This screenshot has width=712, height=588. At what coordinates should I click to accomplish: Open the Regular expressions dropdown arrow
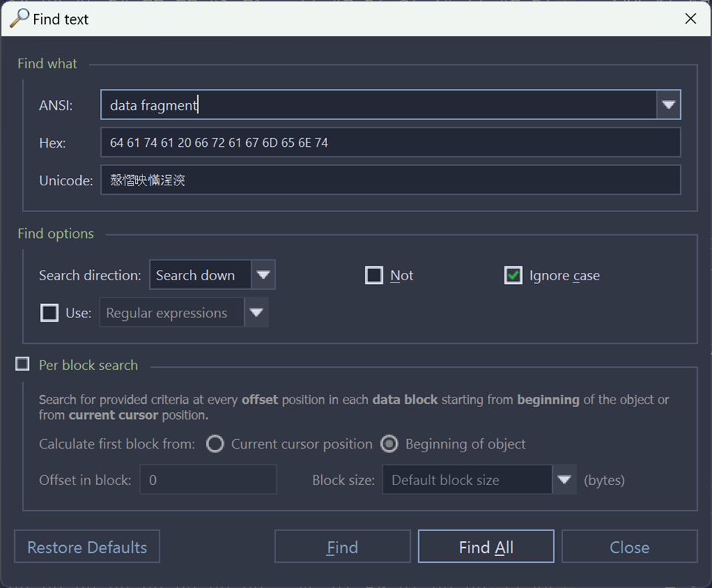pos(256,313)
